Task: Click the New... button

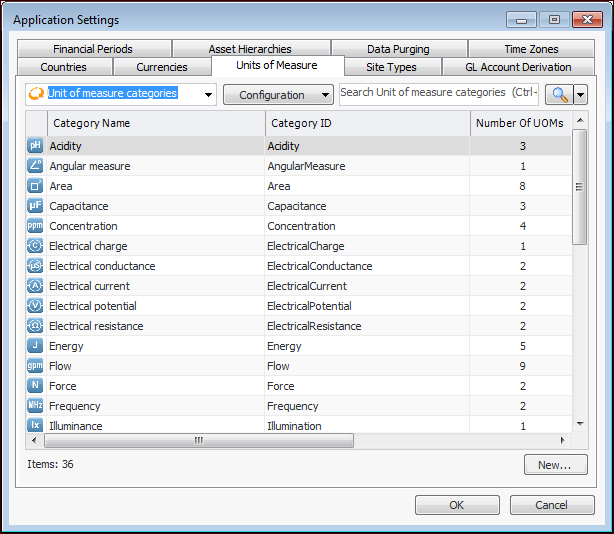Action: pyautogui.click(x=555, y=465)
